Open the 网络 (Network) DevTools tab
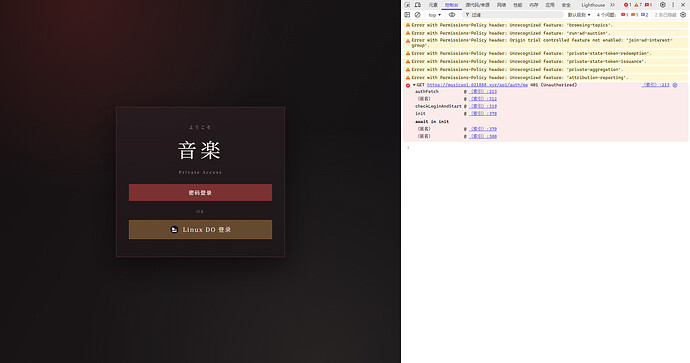 [x=502, y=5]
